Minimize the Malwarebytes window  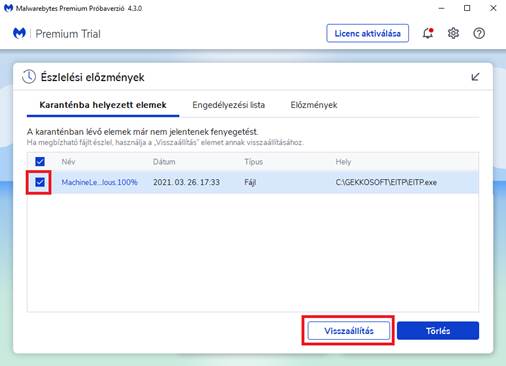[441, 8]
